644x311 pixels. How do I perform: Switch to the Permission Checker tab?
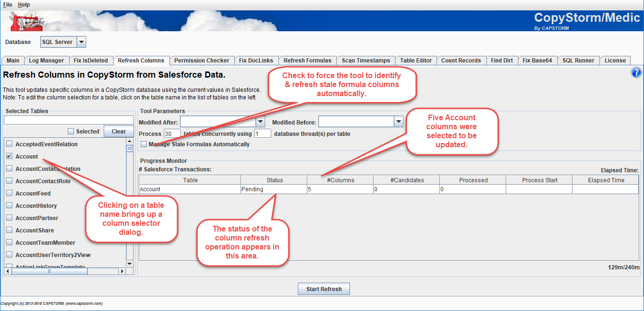point(202,61)
